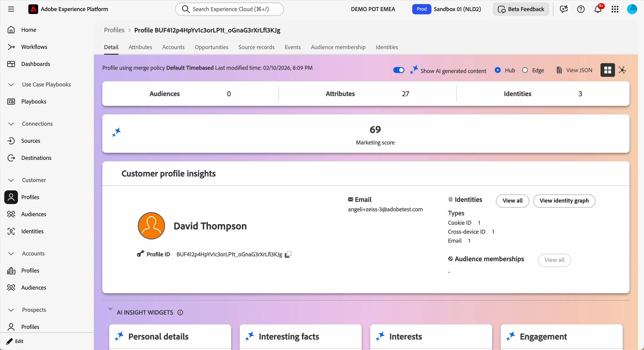Open the Audience membership tab
This screenshot has height=350, width=644.
click(338, 47)
